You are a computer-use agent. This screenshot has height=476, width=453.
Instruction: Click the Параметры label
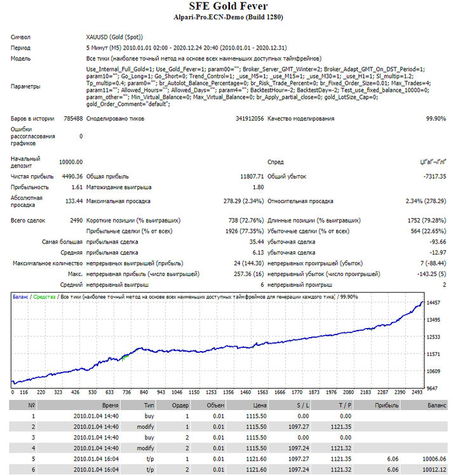coord(25,86)
